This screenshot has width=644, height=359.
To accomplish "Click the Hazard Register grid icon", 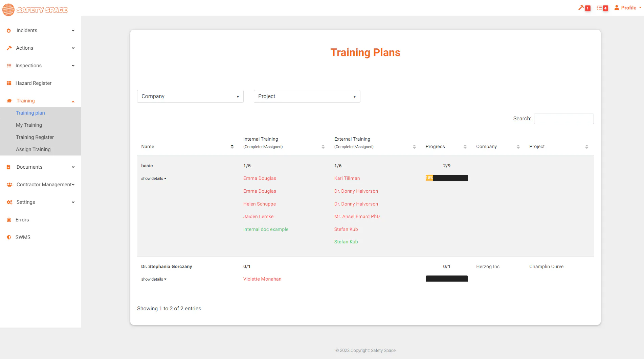I will click(x=9, y=83).
